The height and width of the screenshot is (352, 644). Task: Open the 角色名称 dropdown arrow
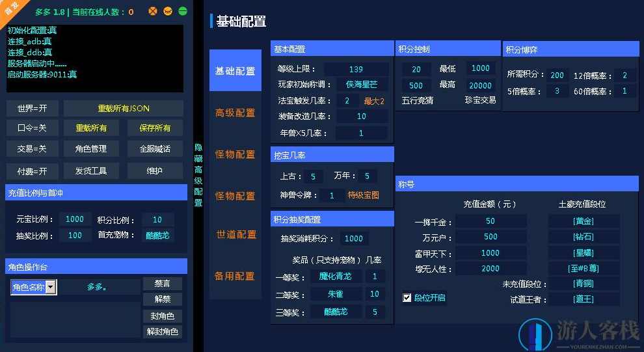[x=51, y=287]
